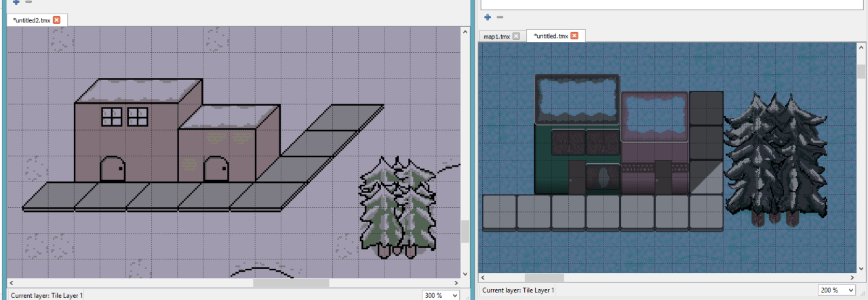Click the vertical scrollbar thumb in the left window

pyautogui.click(x=465, y=232)
